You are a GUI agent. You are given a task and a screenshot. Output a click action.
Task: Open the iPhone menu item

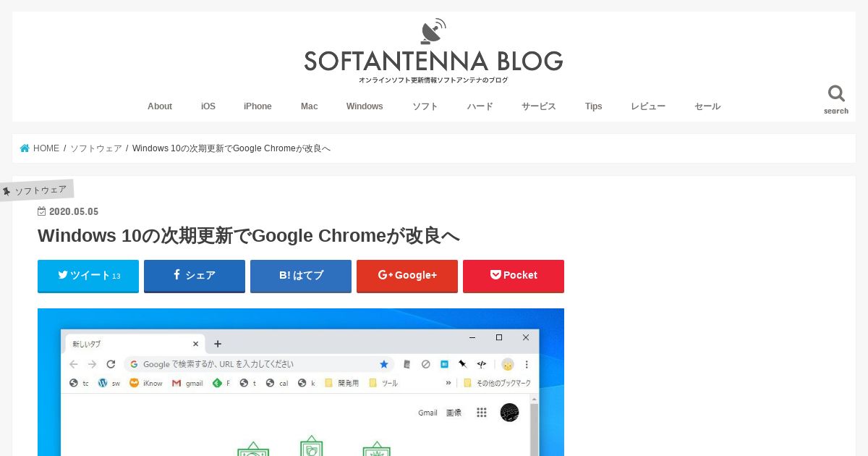258,106
